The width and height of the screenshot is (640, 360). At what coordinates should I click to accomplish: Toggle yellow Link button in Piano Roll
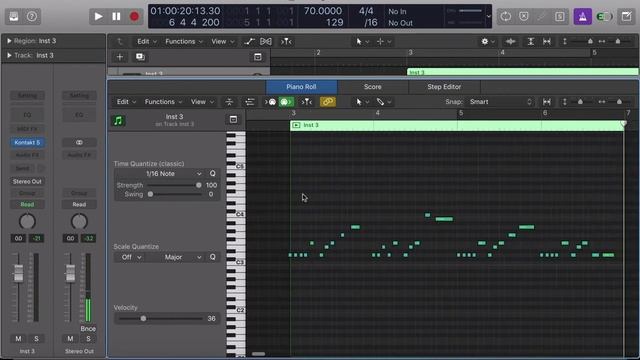(x=328, y=102)
